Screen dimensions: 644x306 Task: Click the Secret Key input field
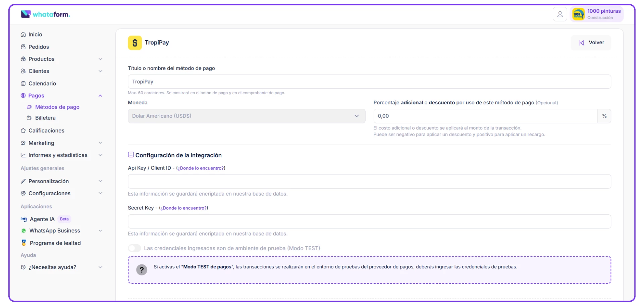pos(369,221)
